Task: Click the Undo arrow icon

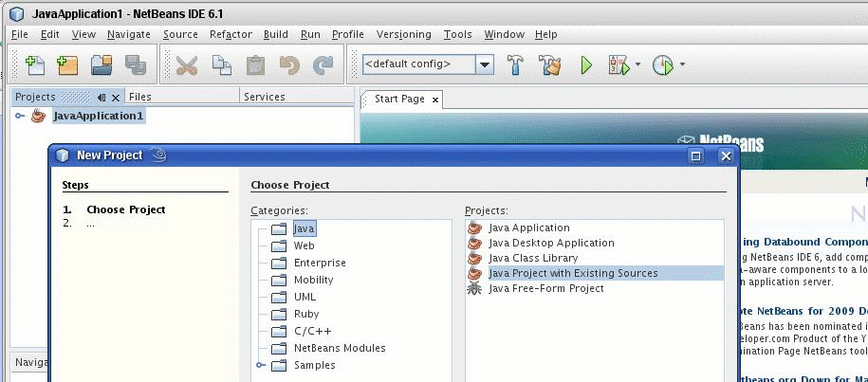Action: [289, 65]
